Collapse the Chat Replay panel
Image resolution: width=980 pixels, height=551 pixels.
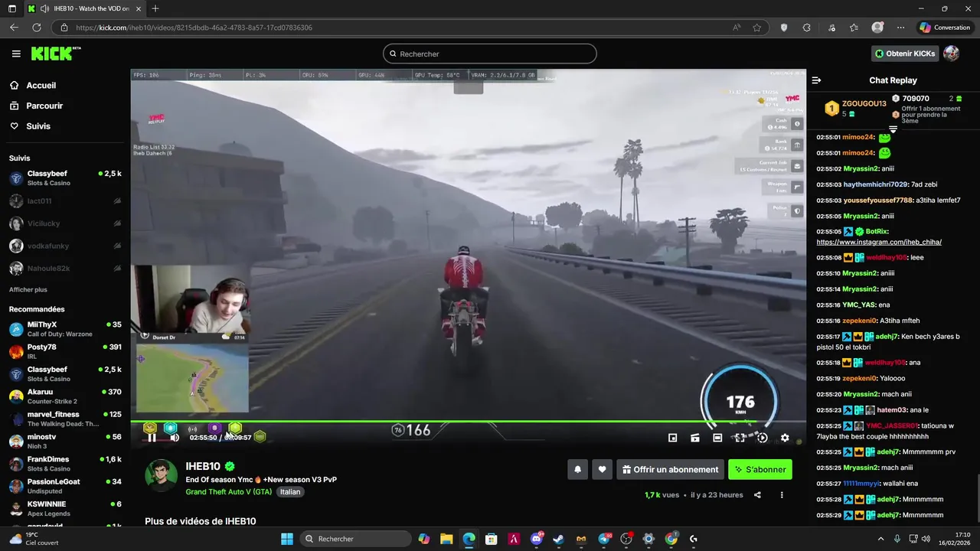click(x=816, y=80)
